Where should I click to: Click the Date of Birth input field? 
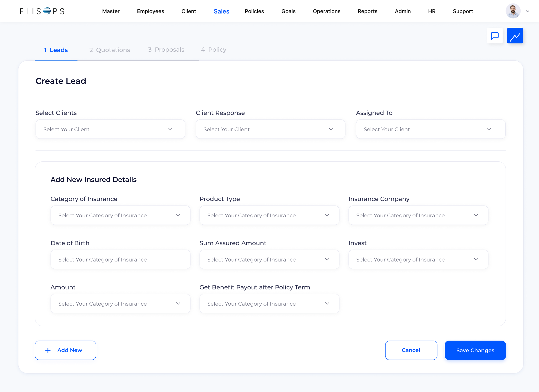click(120, 260)
